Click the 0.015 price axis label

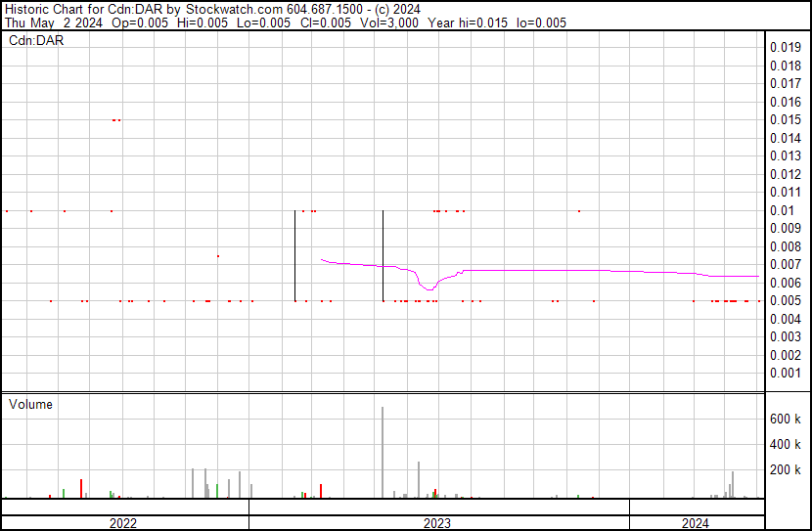click(x=785, y=120)
